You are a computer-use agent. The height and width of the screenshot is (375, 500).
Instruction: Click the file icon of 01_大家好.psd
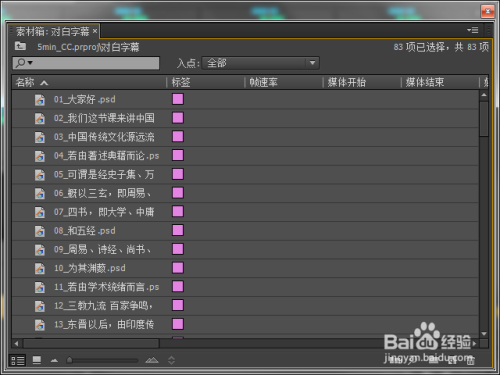(40, 100)
